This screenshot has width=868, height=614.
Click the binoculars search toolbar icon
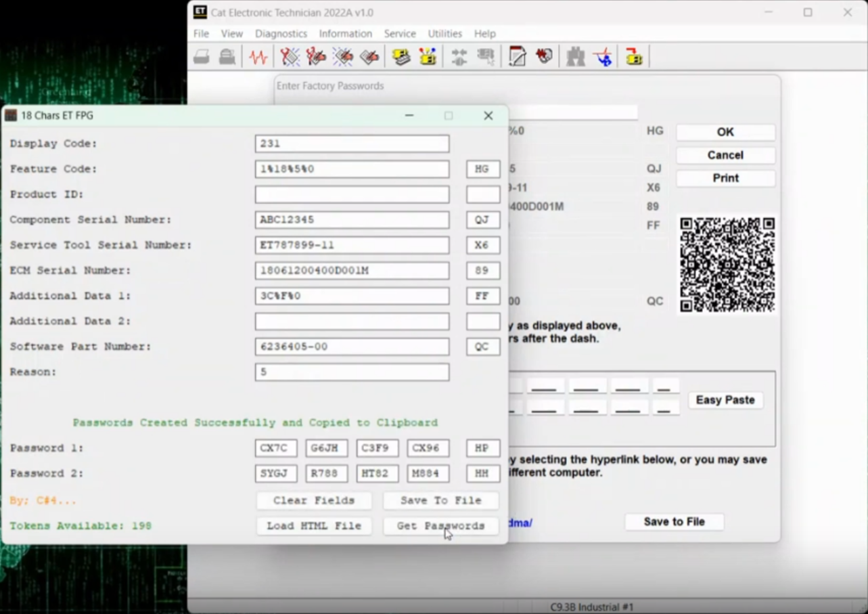coord(576,57)
